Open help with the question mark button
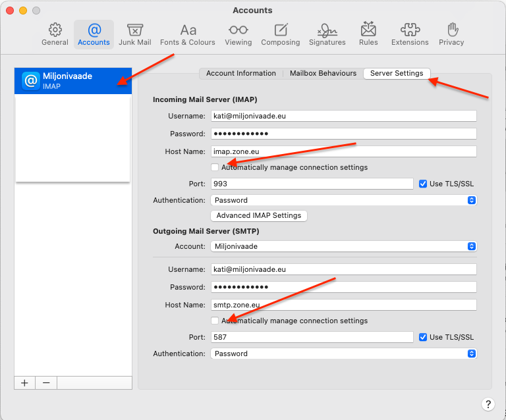The width and height of the screenshot is (506, 420). [x=488, y=404]
